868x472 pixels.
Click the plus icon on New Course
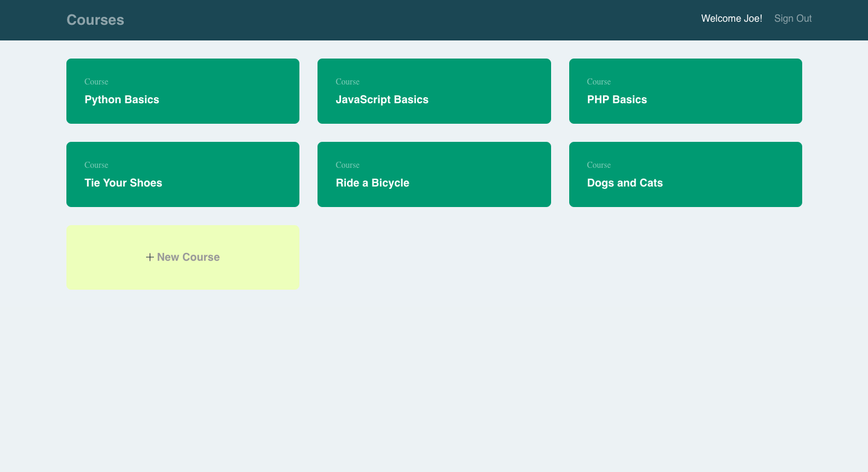150,257
